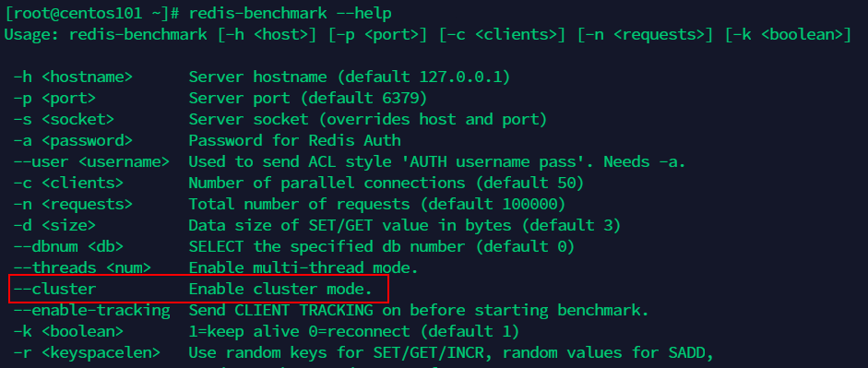Click the [root@centos101 ~]# prompt
The width and height of the screenshot is (868, 368).
[x=92, y=13]
